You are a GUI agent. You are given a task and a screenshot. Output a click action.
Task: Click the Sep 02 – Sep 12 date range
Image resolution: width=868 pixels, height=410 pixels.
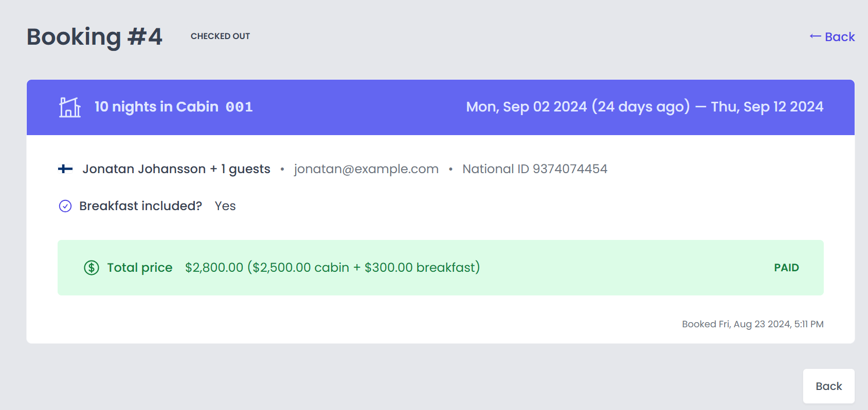[x=644, y=107]
